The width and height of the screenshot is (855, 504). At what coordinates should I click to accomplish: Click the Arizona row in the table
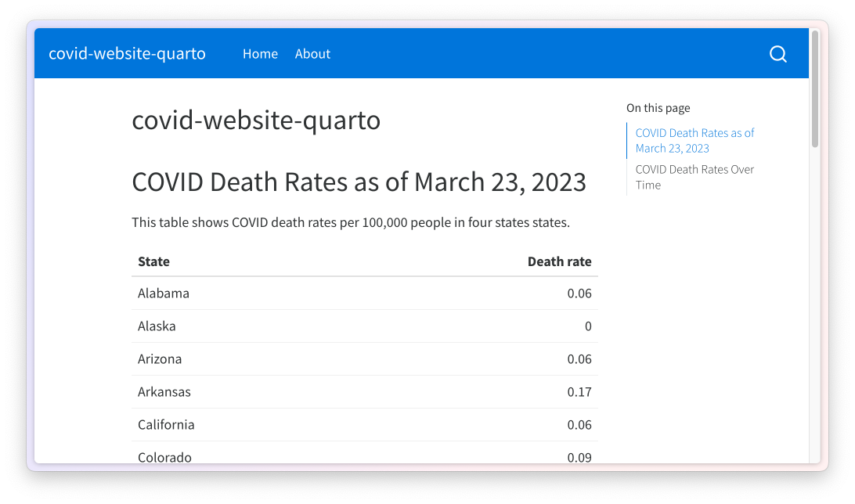pos(160,359)
